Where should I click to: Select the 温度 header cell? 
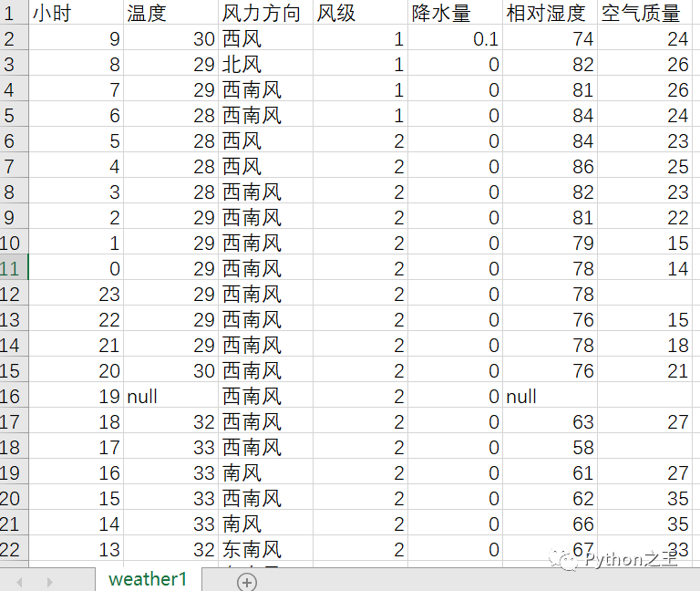(171, 13)
